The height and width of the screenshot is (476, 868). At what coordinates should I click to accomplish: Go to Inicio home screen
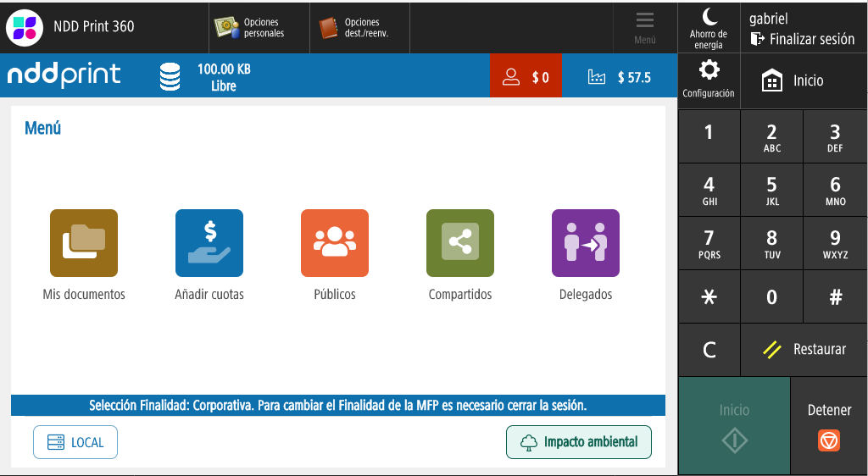(x=804, y=80)
